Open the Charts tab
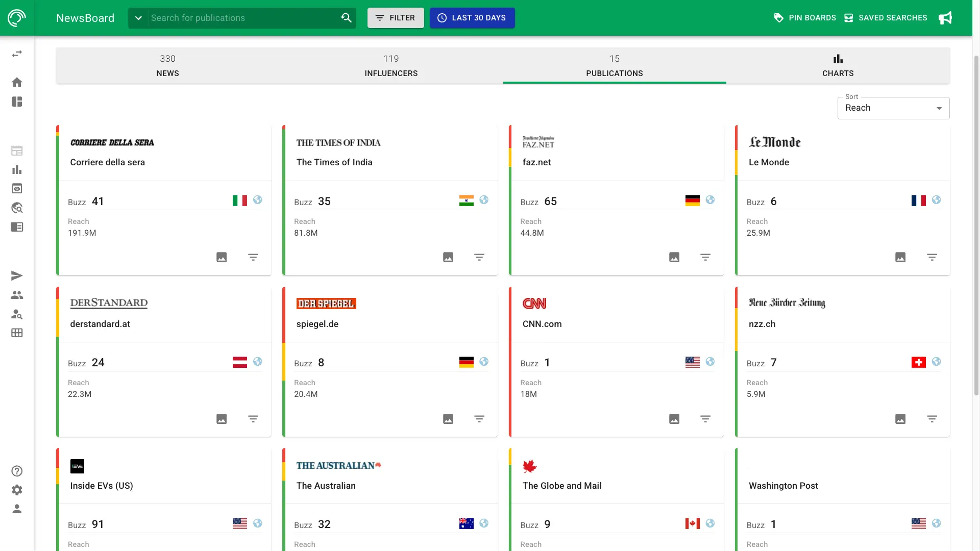This screenshot has height=551, width=980. 838,66
